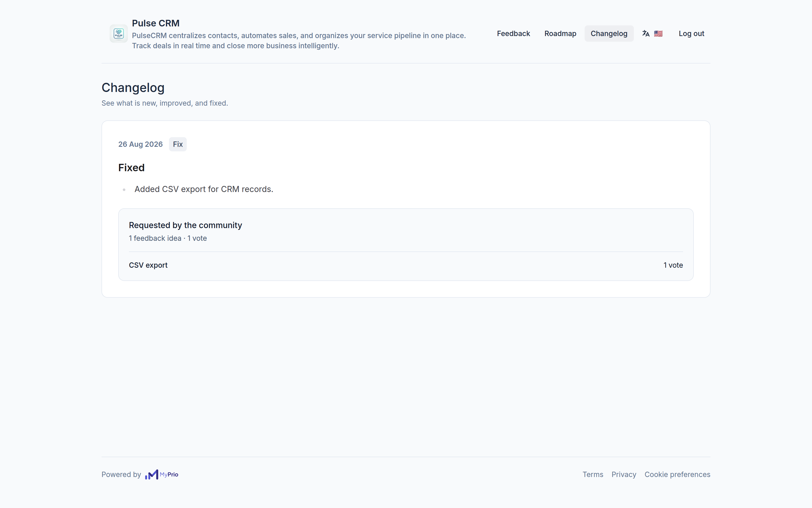Click the Changelog page heading
The image size is (812, 508).
(x=133, y=88)
